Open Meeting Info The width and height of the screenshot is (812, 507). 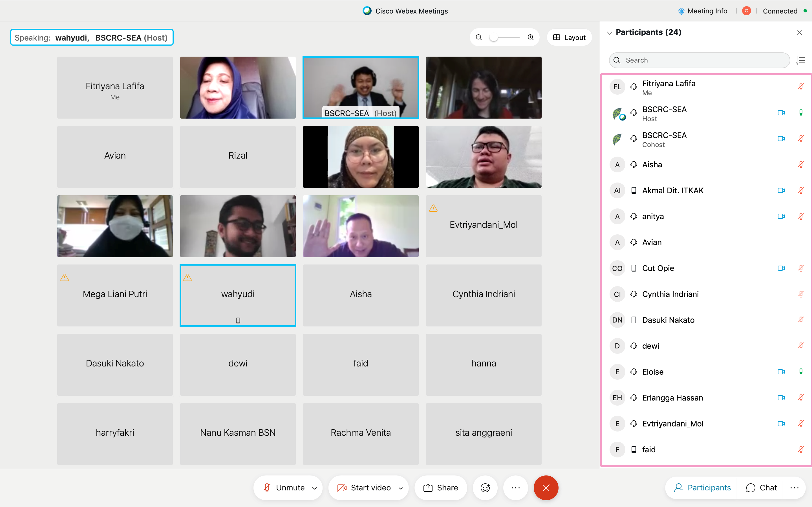tap(703, 11)
